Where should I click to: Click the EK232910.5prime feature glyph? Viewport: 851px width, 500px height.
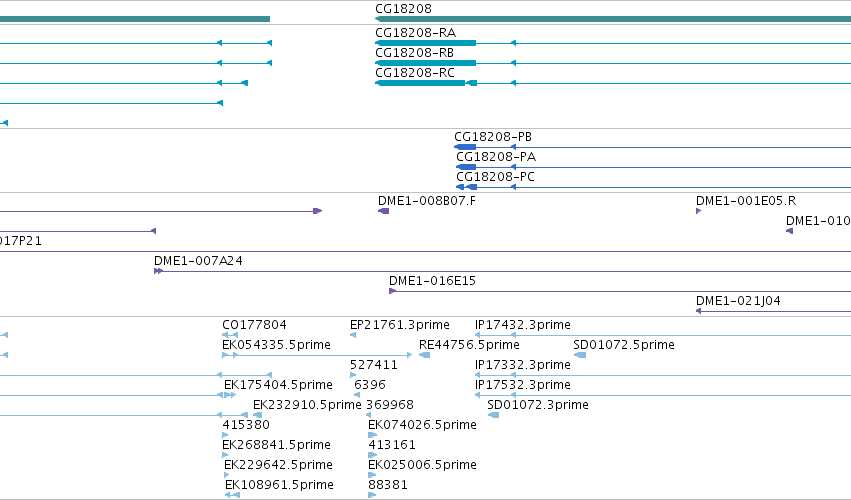pyautogui.click(x=258, y=415)
